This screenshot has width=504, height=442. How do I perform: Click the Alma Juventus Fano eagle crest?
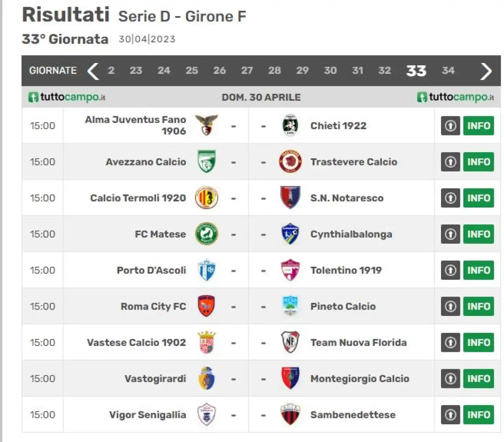[x=207, y=125]
